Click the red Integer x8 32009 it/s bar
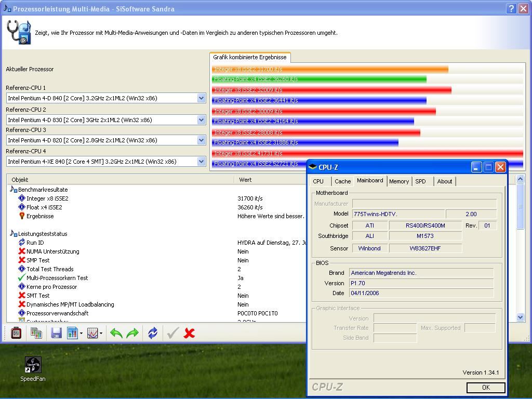The height and width of the screenshot is (399, 532). pos(331,90)
